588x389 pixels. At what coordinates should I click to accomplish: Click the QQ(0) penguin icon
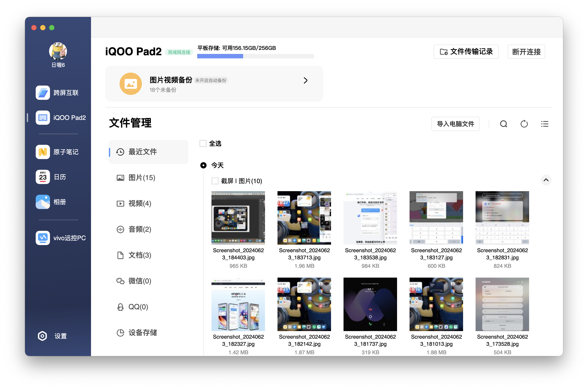click(120, 307)
